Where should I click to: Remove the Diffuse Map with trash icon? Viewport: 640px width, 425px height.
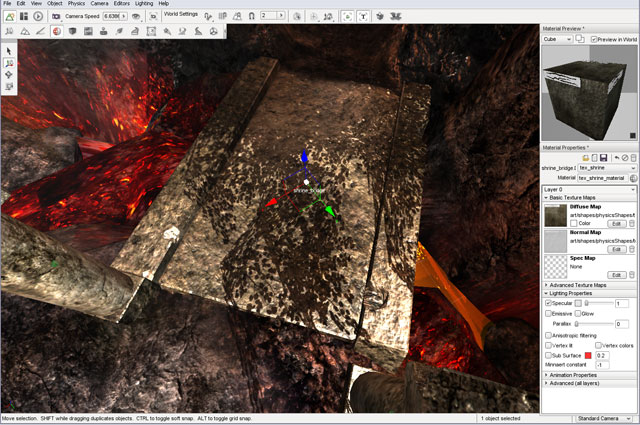[x=632, y=222]
